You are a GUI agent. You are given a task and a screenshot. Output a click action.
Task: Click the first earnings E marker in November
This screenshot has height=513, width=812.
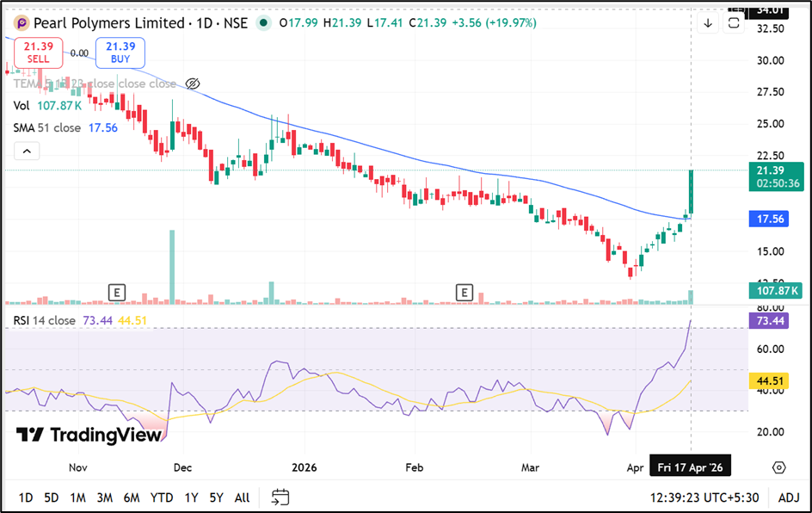(117, 293)
